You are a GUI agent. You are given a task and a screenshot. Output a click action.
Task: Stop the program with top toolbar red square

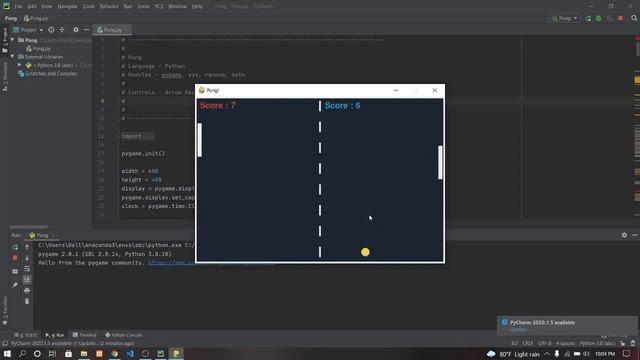[620, 18]
